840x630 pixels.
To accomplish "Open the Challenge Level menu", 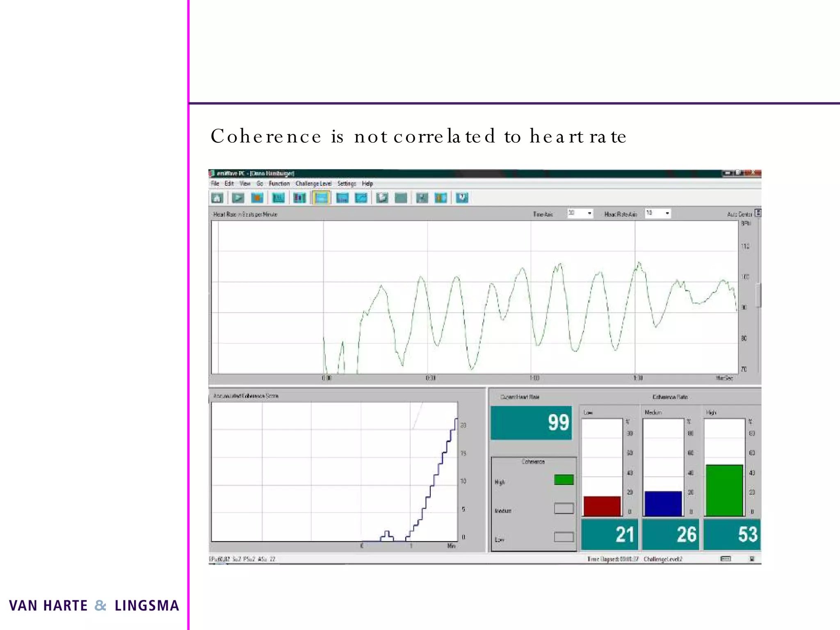I will (x=313, y=183).
